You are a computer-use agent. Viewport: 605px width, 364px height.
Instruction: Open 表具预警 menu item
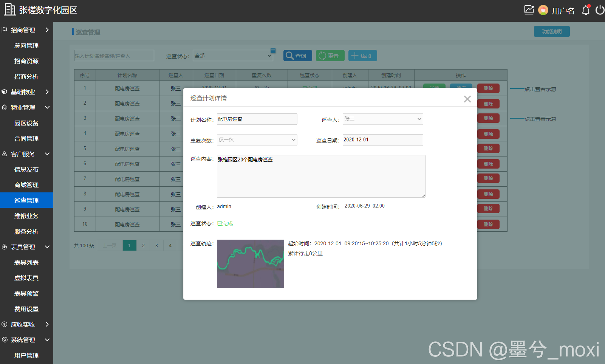tap(26, 293)
